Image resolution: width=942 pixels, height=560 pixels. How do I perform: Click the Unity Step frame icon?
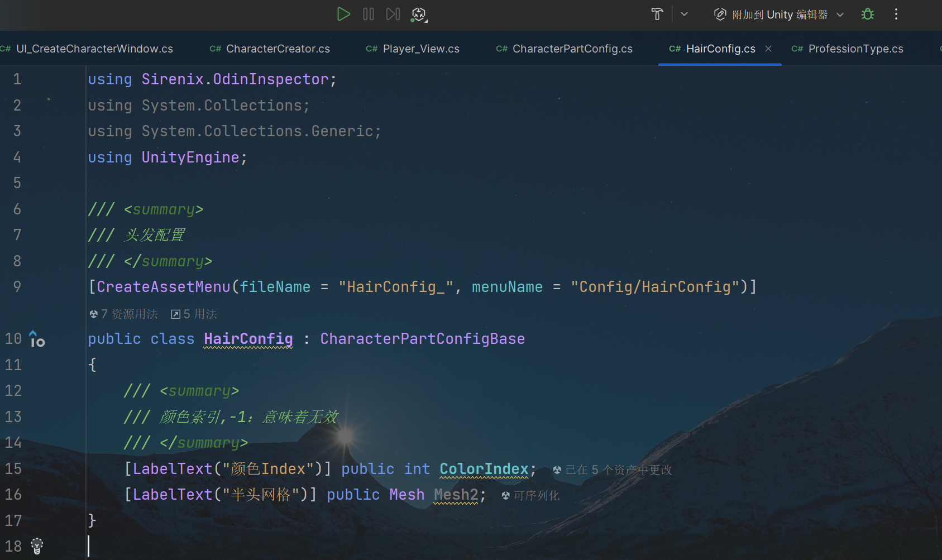tap(393, 15)
